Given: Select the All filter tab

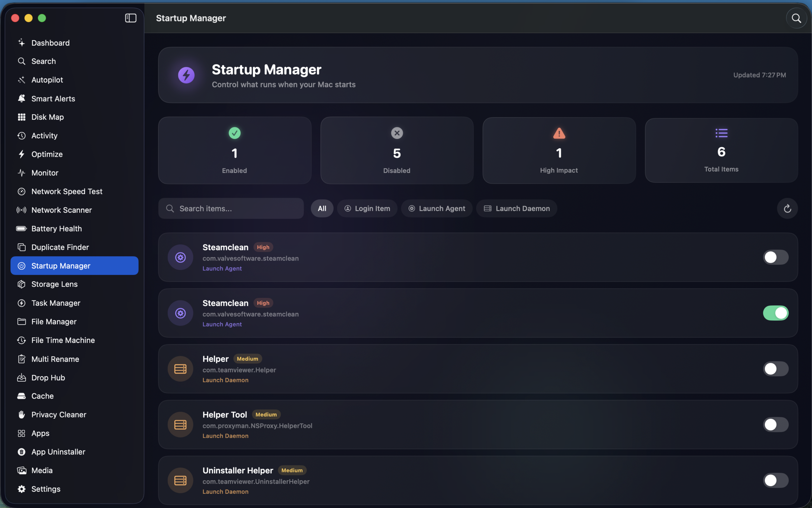Looking at the screenshot, I should pyautogui.click(x=322, y=209).
